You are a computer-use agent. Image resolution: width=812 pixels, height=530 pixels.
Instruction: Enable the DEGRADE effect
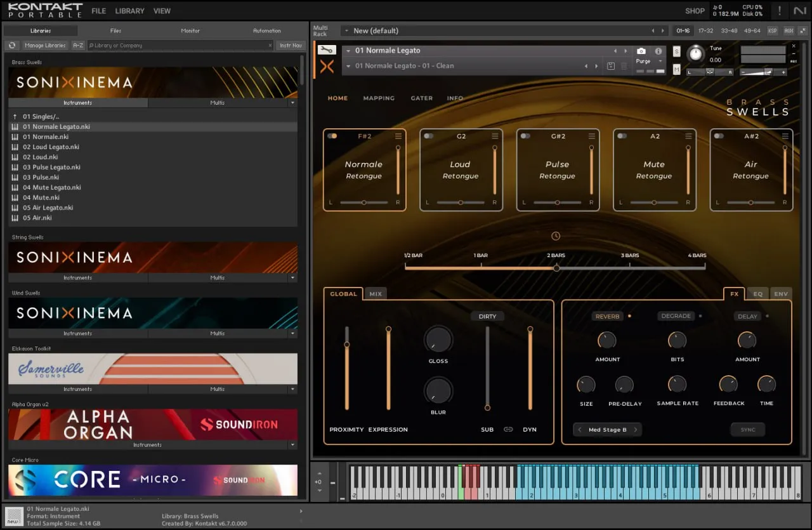[x=676, y=316]
